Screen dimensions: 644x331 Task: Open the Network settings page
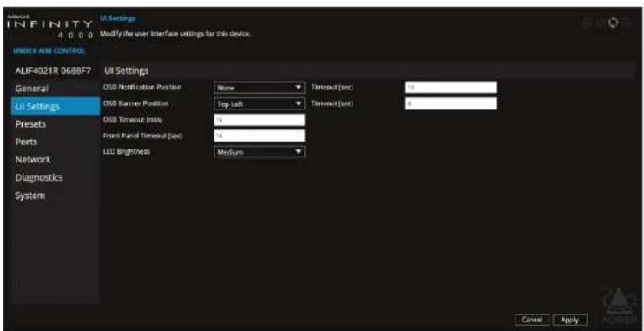(56, 160)
